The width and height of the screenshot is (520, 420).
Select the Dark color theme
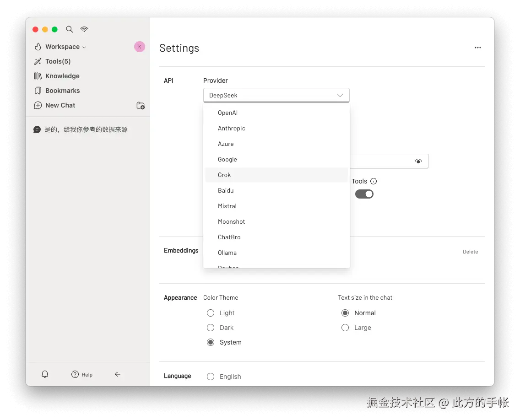click(210, 327)
